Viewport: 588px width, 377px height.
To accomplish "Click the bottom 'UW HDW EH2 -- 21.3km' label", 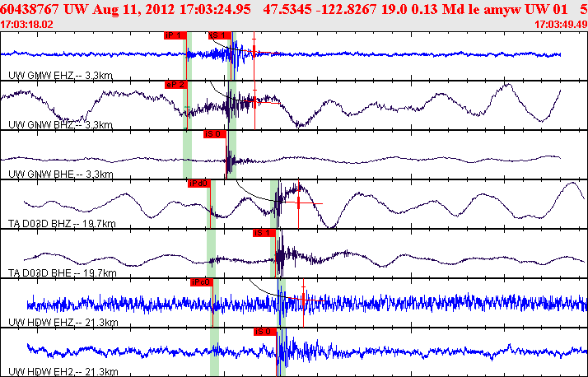I will point(63,372).
